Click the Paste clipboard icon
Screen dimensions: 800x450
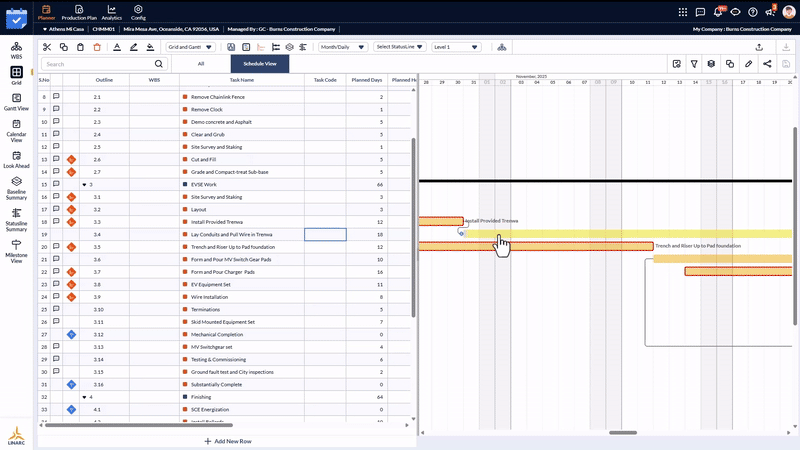tap(80, 47)
